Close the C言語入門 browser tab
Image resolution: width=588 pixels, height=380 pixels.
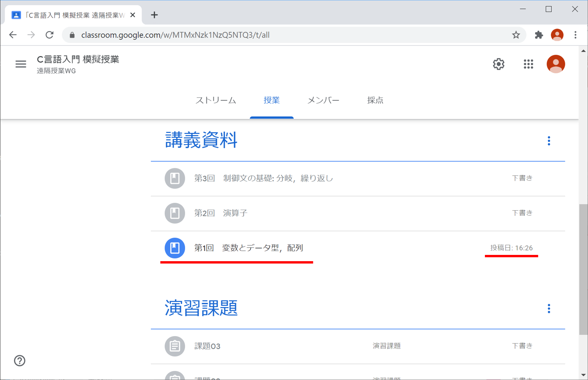(x=132, y=15)
